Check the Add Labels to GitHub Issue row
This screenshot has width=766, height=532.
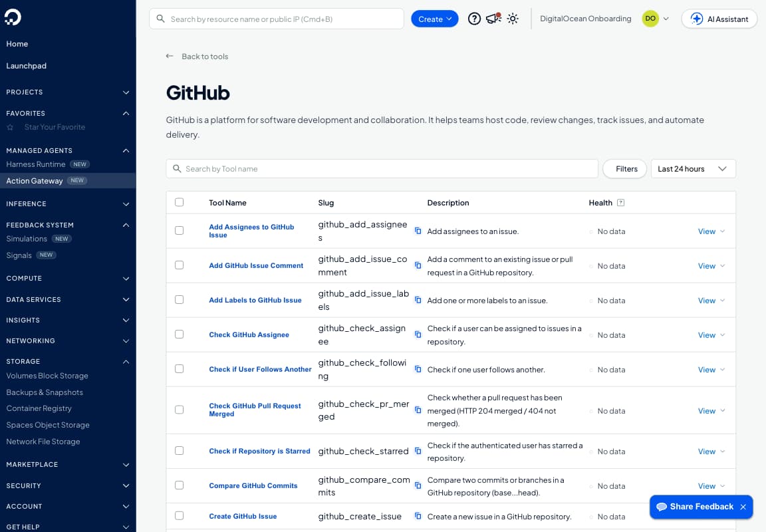click(x=180, y=300)
